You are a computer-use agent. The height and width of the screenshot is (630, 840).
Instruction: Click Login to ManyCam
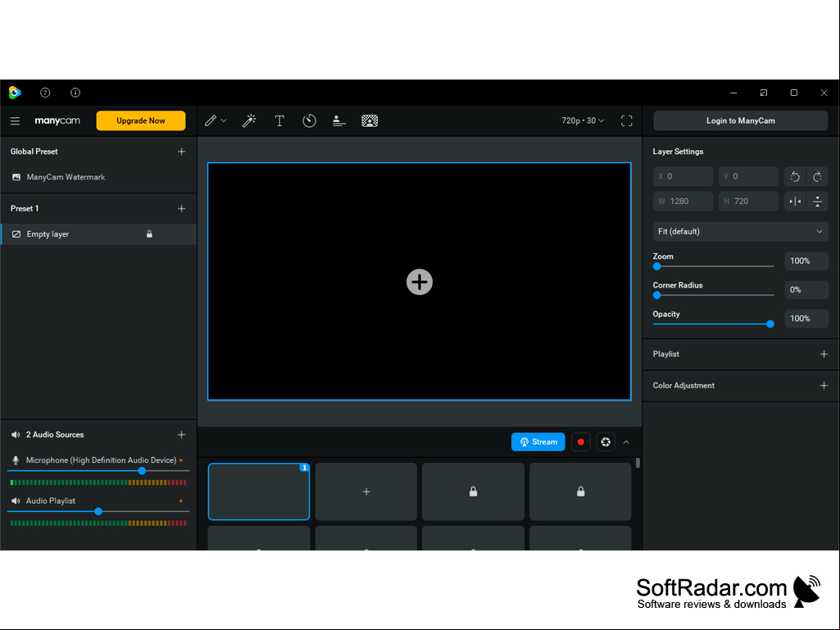pyautogui.click(x=740, y=120)
